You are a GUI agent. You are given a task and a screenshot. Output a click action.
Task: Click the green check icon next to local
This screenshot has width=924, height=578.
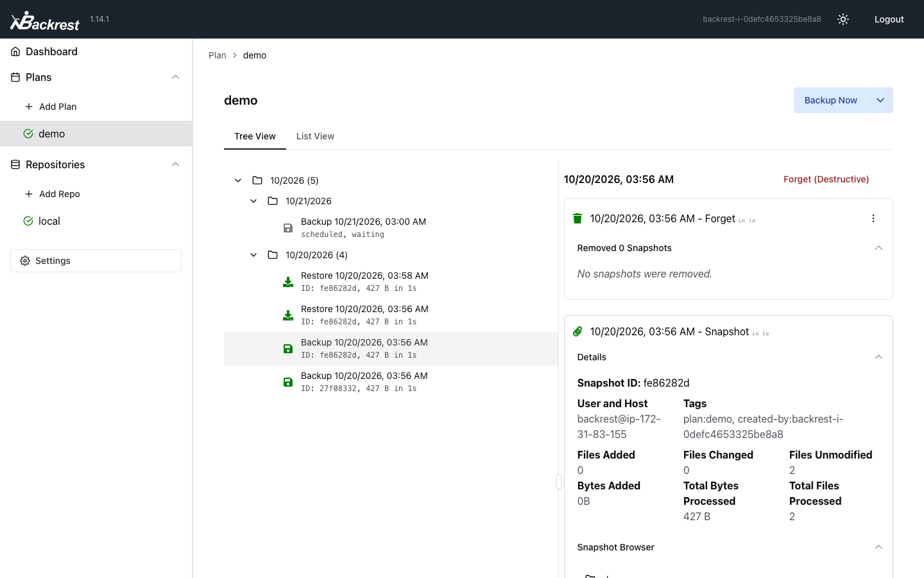(28, 221)
